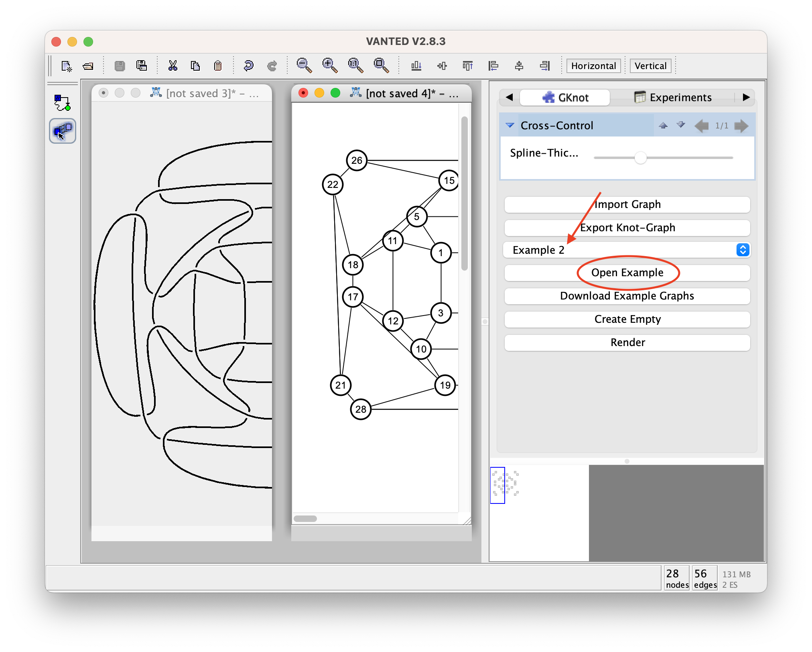Click the Zoom 1:1 magnifier icon

tap(355, 65)
